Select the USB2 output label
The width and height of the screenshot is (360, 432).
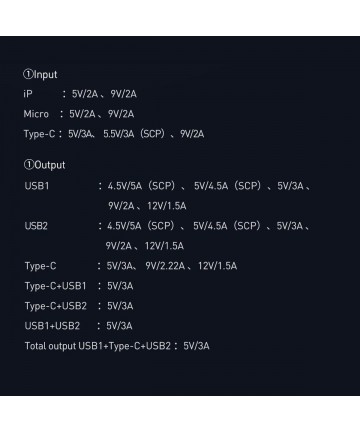click(36, 226)
